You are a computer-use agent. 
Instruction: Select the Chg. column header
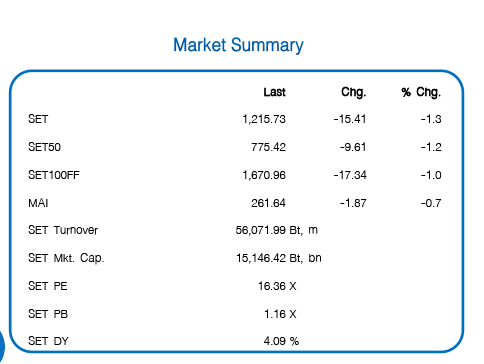[x=354, y=92]
